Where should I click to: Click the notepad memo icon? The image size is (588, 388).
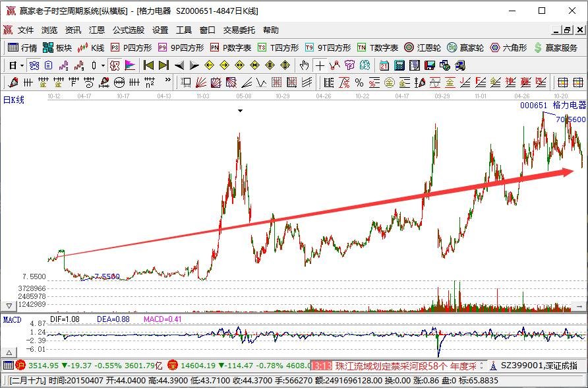coord(415,66)
